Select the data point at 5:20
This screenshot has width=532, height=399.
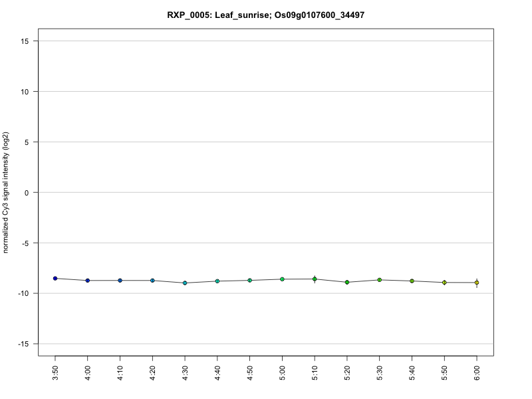click(347, 282)
